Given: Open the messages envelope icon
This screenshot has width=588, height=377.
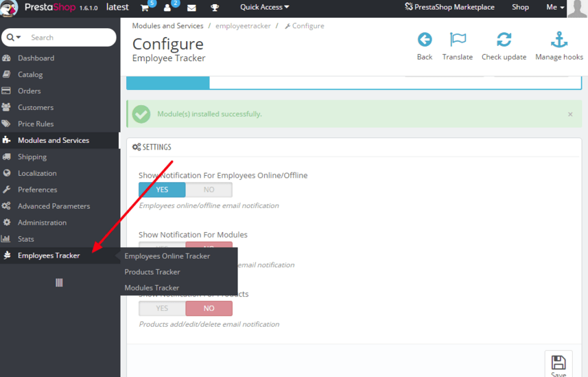Looking at the screenshot, I should coord(191,8).
